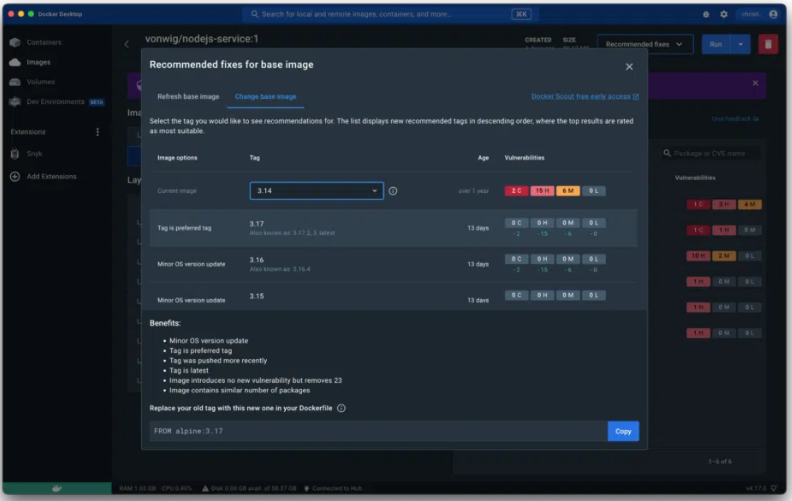Click the Extensions heading in sidebar
The width and height of the screenshot is (792, 501).
[28, 132]
